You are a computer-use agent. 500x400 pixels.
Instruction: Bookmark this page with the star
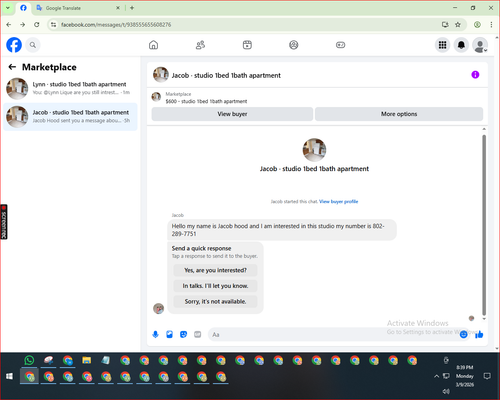458,25
